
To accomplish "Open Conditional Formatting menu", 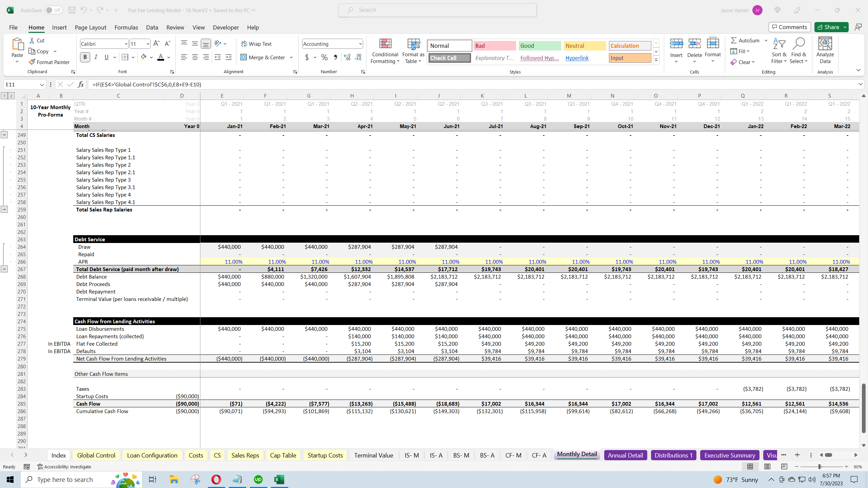I will (385, 51).
